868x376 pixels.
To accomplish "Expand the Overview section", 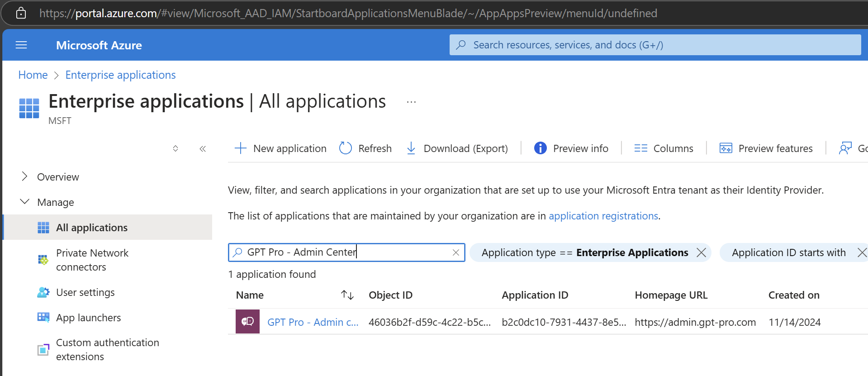I will pos(25,176).
